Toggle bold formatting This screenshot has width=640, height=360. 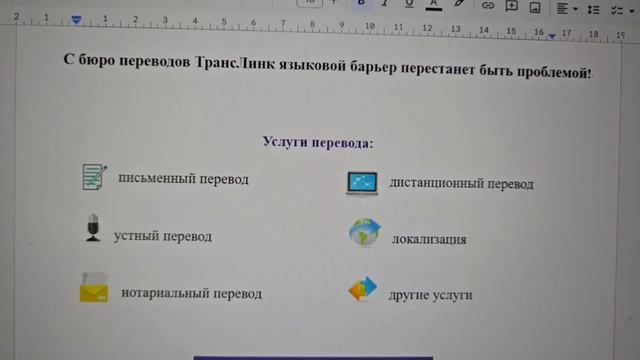tap(361, 3)
